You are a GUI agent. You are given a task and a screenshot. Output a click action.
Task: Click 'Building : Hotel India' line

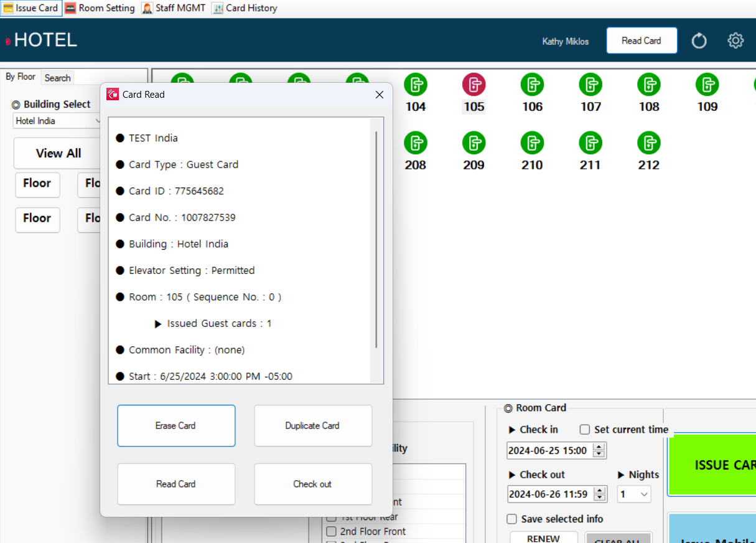(x=179, y=244)
